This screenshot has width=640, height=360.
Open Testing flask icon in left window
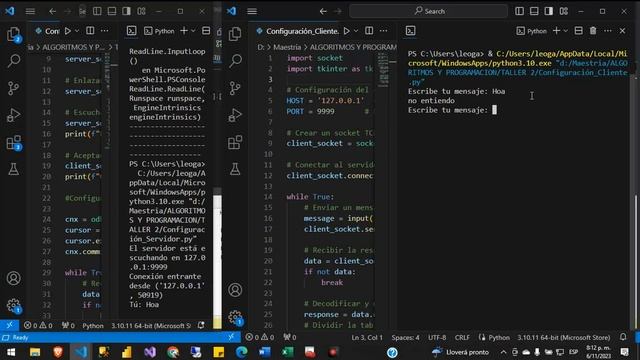13,169
